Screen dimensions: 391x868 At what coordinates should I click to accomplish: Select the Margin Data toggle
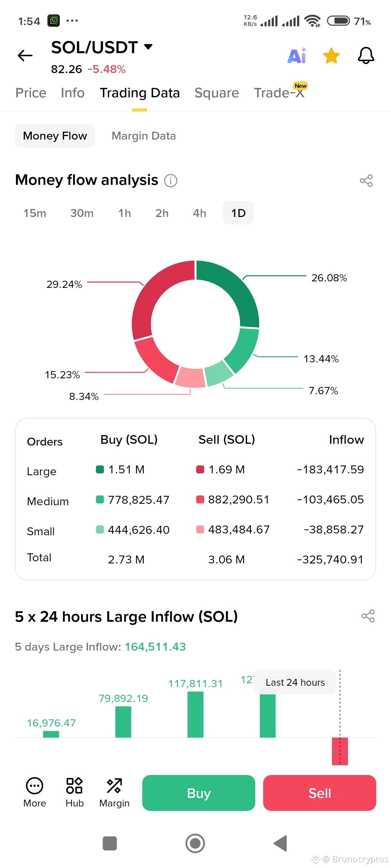click(x=144, y=136)
